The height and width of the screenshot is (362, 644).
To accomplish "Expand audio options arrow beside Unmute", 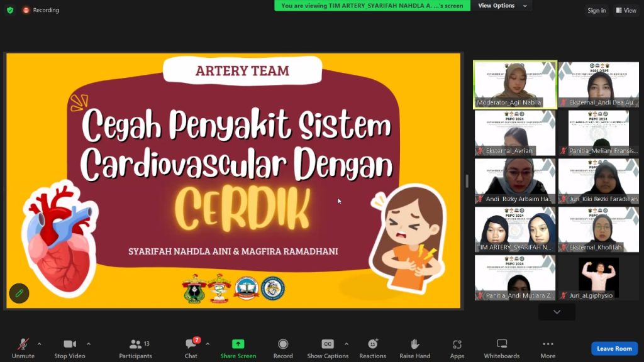I will pyautogui.click(x=39, y=344).
